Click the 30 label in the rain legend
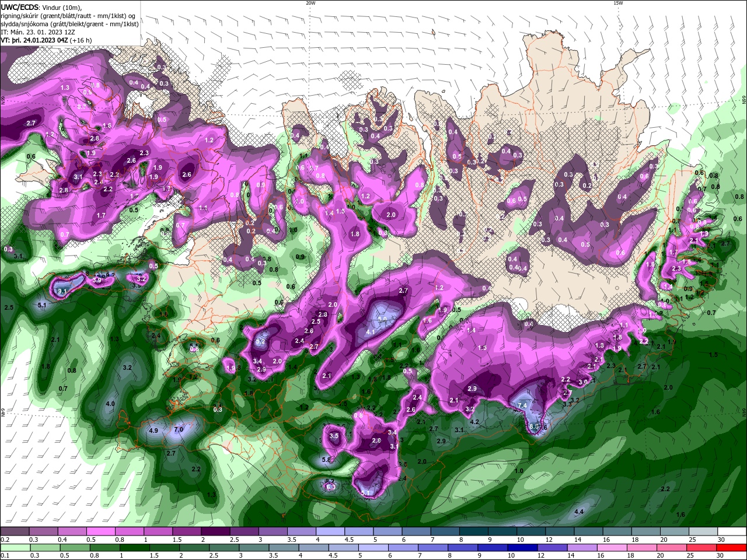Screen dimensions: 747x560 720,556
